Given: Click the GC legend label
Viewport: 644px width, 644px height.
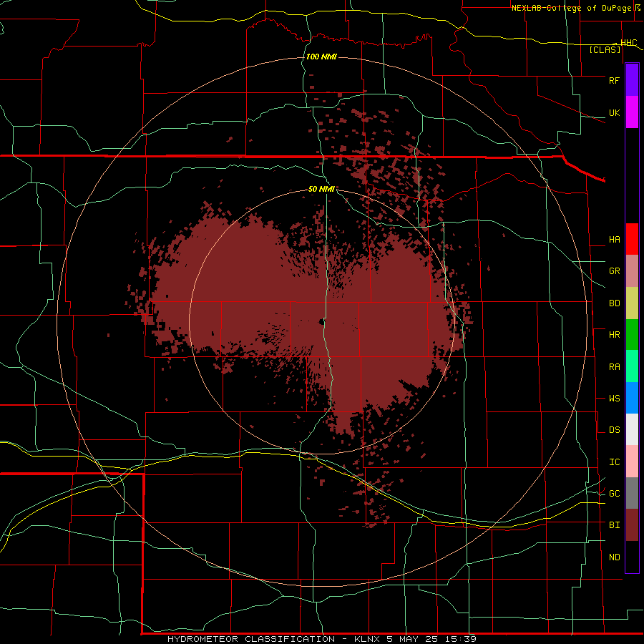Looking at the screenshot, I should click(614, 494).
